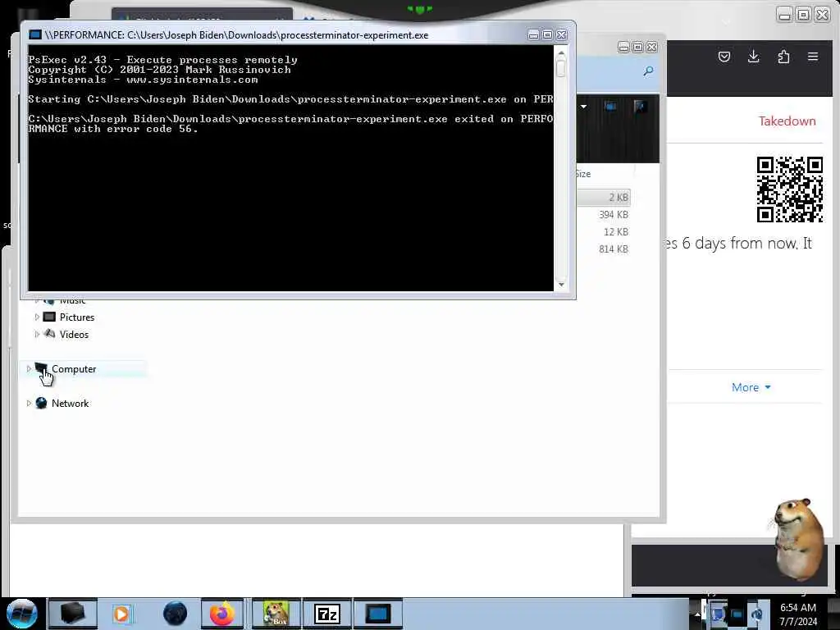Open 7-Zip from the taskbar
Viewport: 840px width, 630px height.
coord(327,614)
